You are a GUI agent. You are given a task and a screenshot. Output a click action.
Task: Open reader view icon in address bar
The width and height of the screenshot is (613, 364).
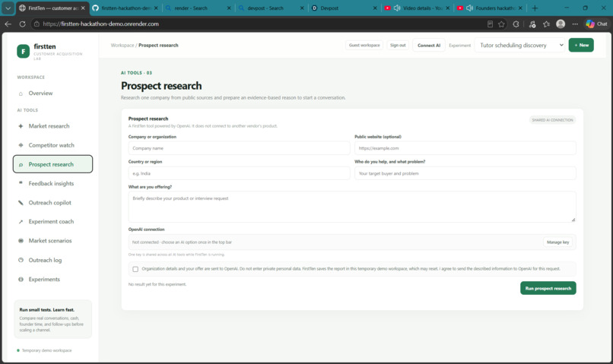click(490, 24)
